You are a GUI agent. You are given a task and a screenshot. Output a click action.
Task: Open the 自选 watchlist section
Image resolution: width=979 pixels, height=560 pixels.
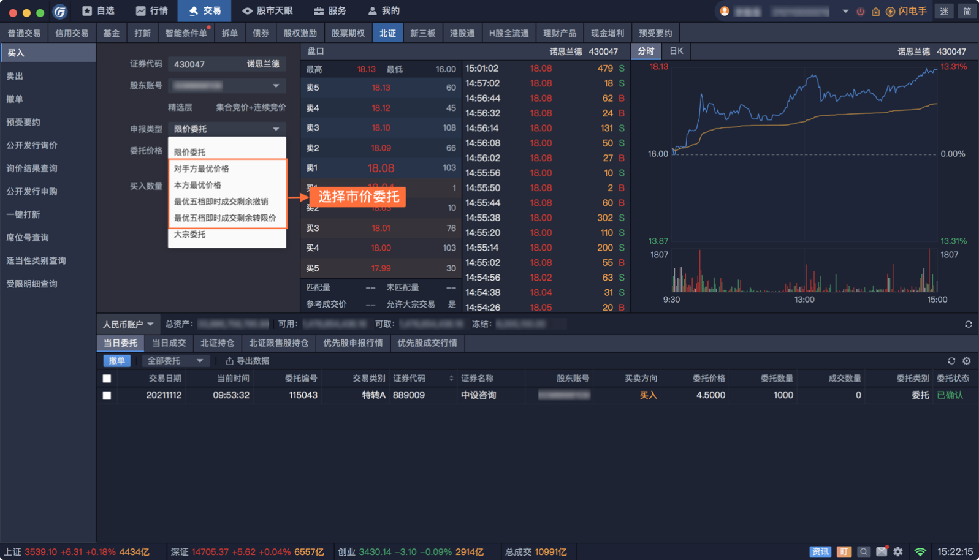coord(99,11)
